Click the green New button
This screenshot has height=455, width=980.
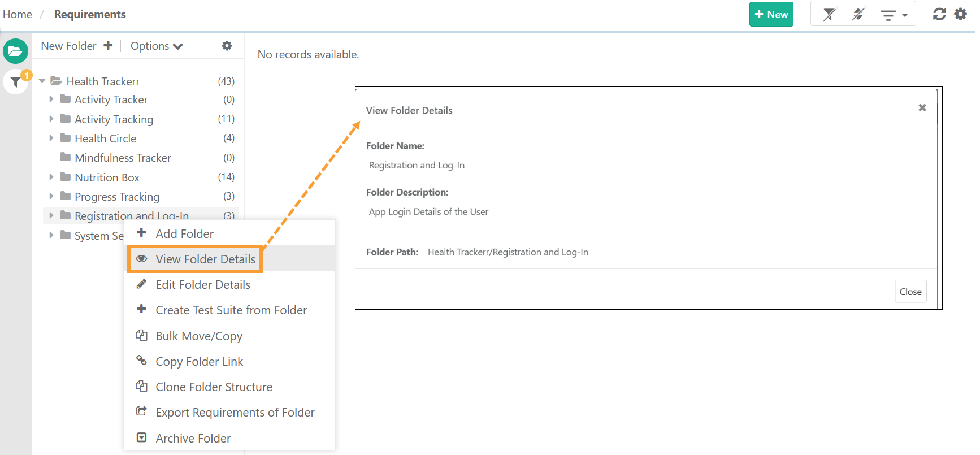[x=771, y=15]
